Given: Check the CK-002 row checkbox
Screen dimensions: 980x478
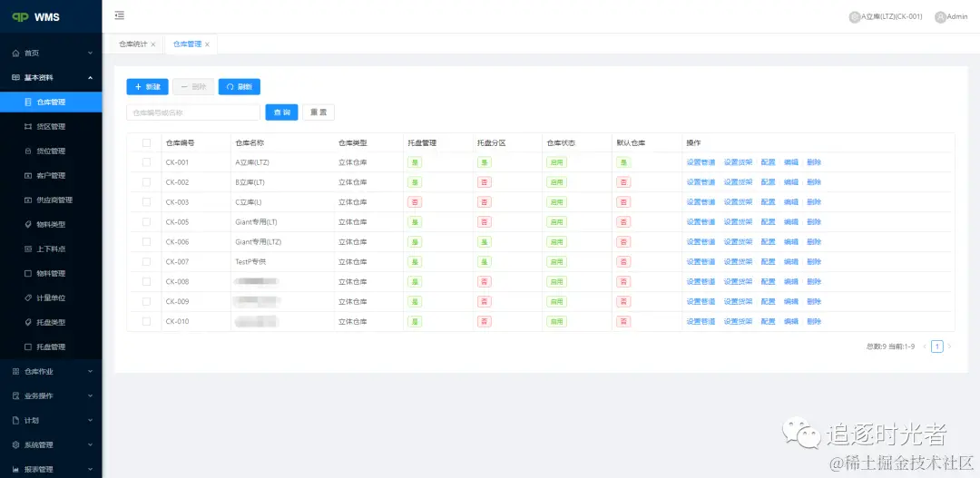Looking at the screenshot, I should coord(146,181).
